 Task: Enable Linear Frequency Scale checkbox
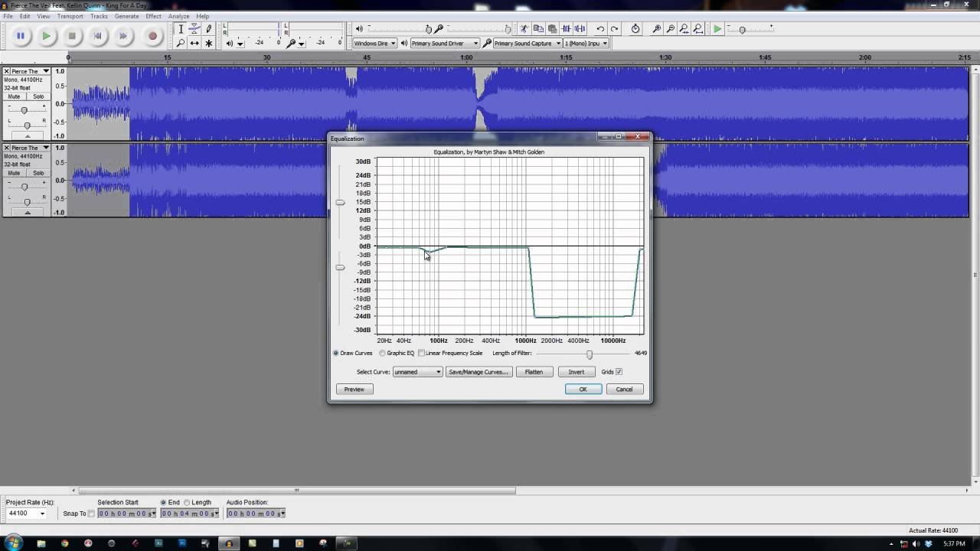pos(421,353)
